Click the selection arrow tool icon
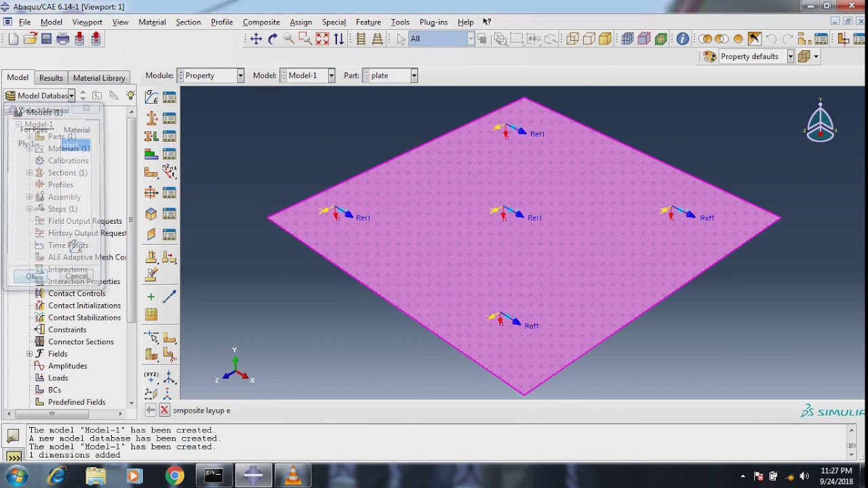The height and width of the screenshot is (488, 868). point(401,39)
